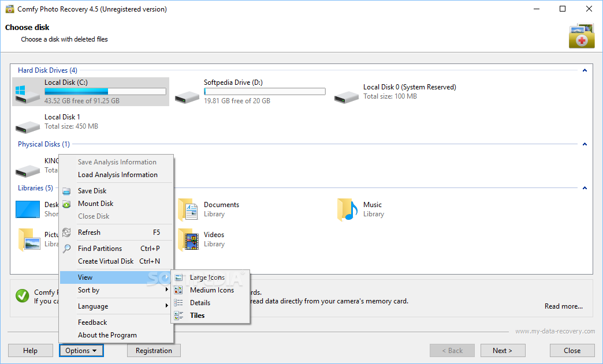The width and height of the screenshot is (603, 364).
Task: Click the Find Partitions magnifier icon
Action: coord(66,249)
